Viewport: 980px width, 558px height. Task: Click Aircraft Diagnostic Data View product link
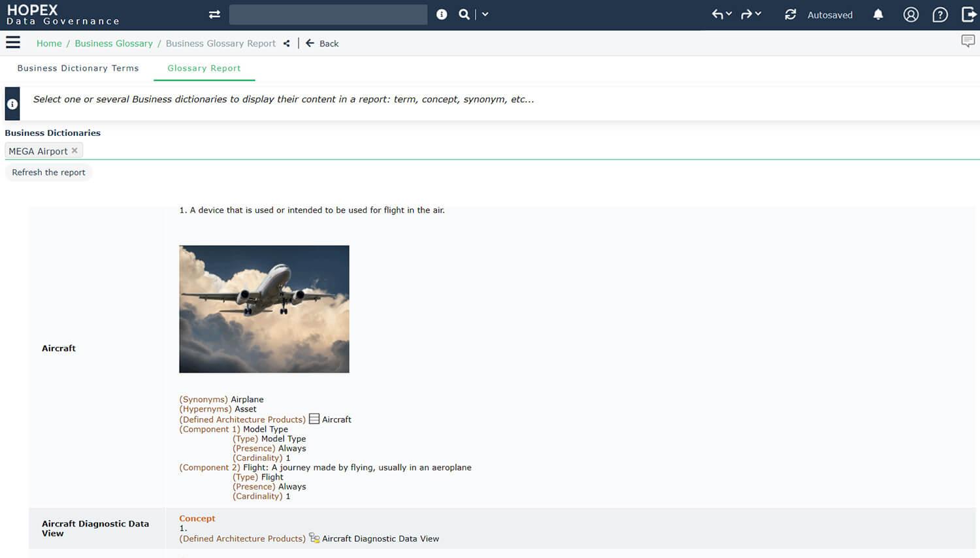point(380,538)
